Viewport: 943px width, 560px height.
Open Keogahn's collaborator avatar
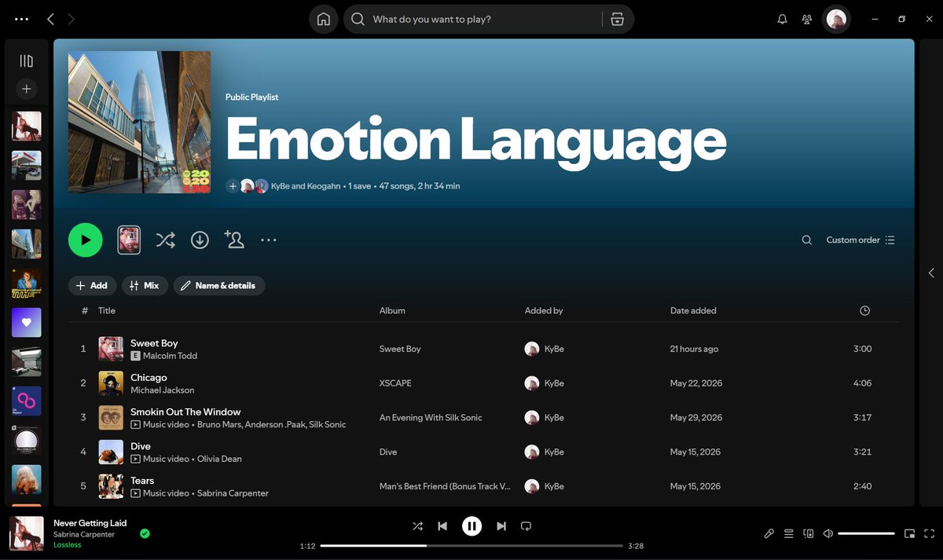[x=262, y=186]
